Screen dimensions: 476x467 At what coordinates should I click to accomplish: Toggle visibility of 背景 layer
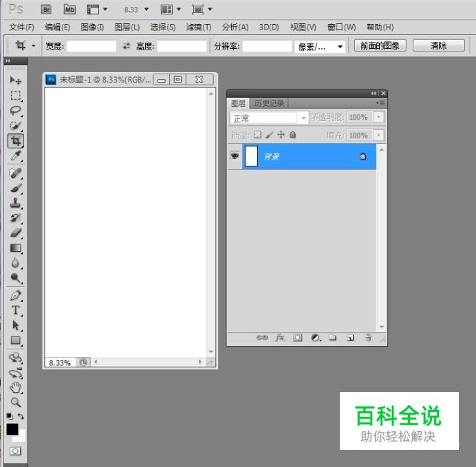pyautogui.click(x=235, y=156)
